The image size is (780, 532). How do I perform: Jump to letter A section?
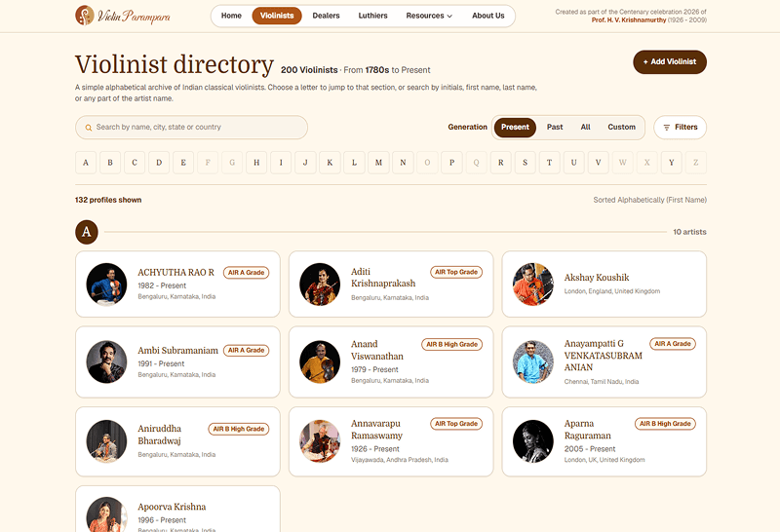pyautogui.click(x=86, y=163)
